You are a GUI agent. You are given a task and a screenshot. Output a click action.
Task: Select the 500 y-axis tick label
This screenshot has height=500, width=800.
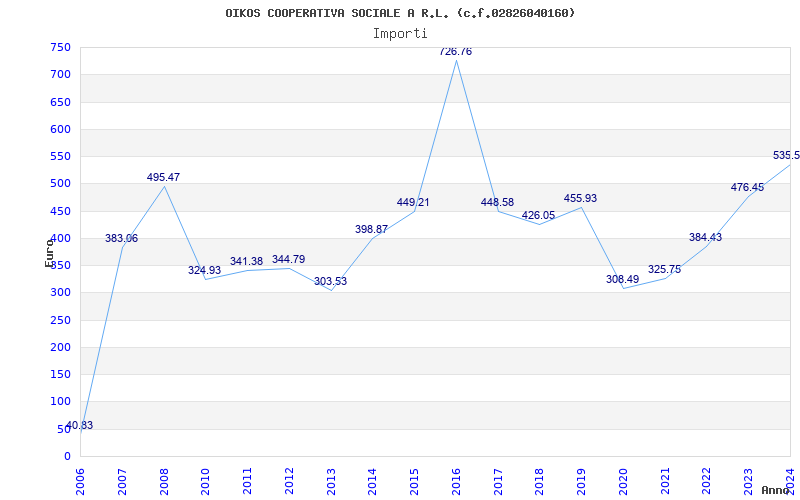coord(60,184)
